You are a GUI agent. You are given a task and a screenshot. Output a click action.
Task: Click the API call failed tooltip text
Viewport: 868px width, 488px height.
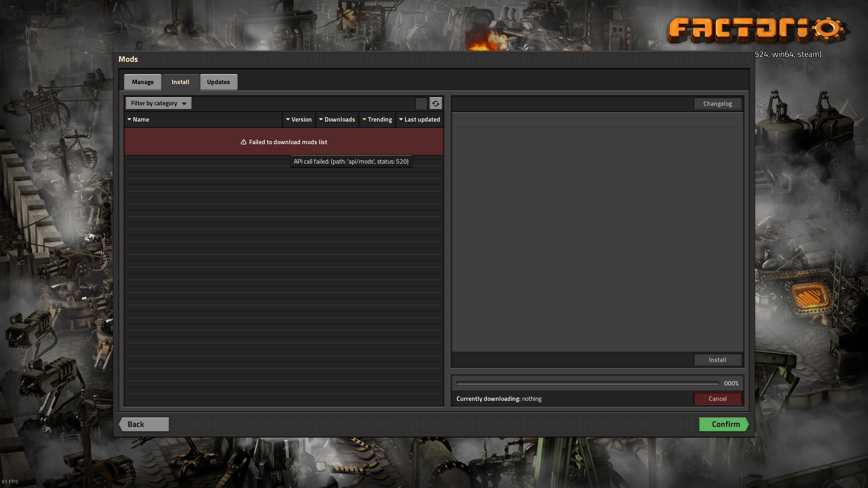(351, 161)
